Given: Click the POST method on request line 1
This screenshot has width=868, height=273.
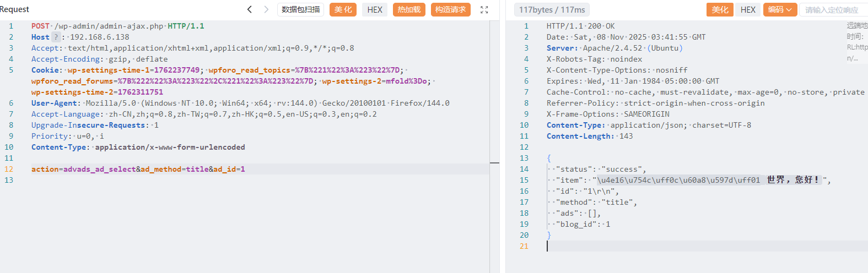Looking at the screenshot, I should coord(40,26).
